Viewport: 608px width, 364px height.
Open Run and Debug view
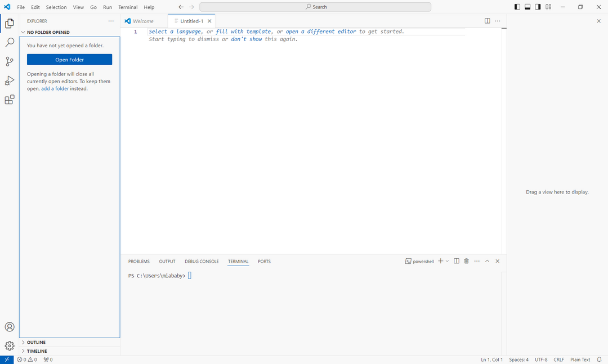point(10,80)
